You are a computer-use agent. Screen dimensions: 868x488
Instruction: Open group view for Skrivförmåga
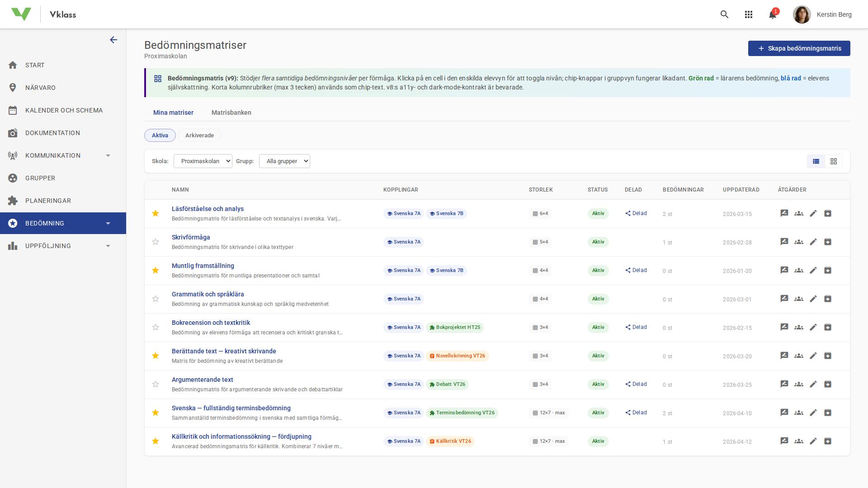click(x=799, y=242)
